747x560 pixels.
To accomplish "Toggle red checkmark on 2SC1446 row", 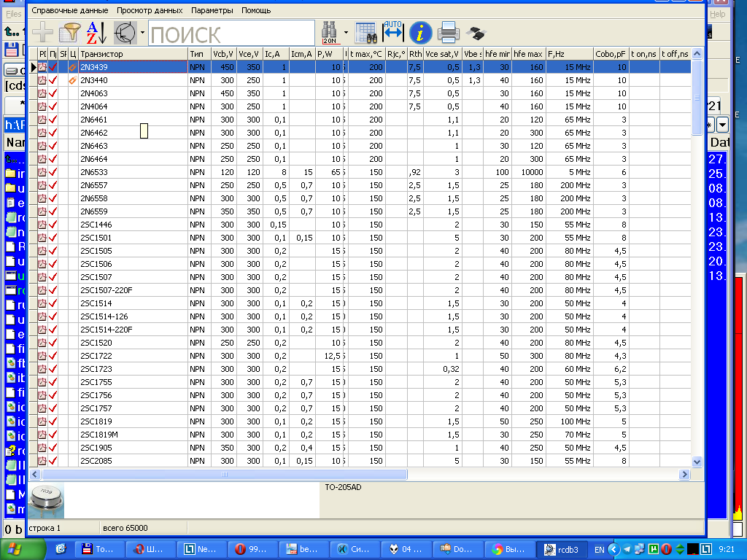I will (x=53, y=225).
